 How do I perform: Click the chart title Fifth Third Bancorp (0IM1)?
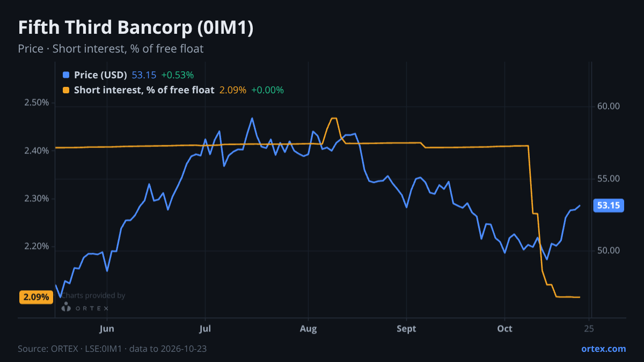click(136, 28)
